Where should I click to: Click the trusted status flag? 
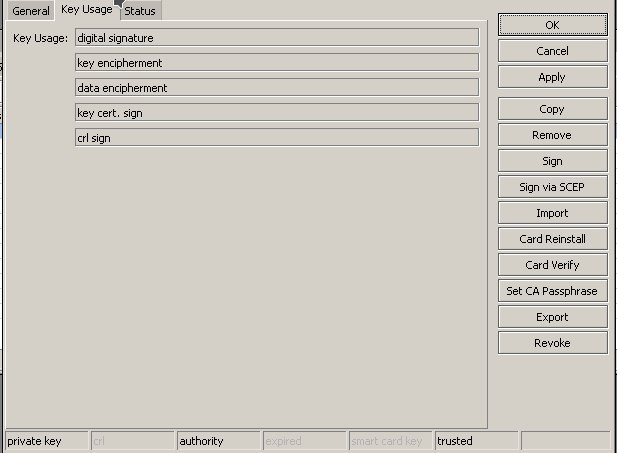tap(476, 440)
